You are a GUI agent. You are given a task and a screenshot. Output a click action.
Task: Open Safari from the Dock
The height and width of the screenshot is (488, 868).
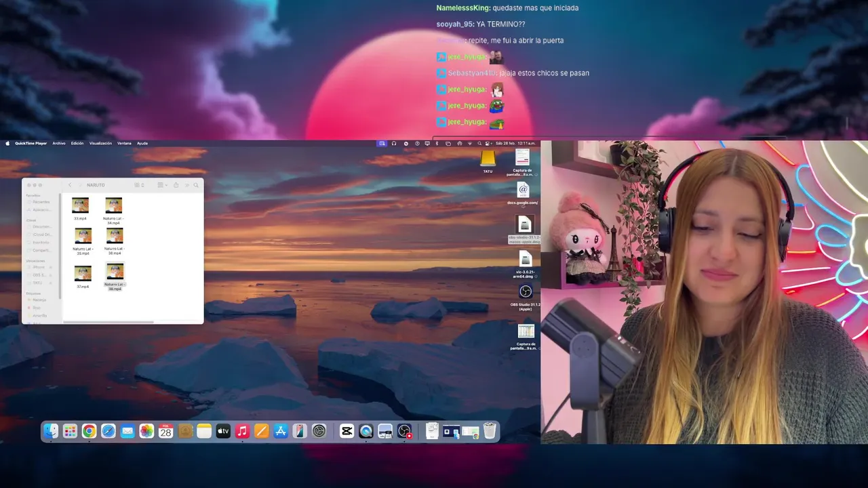pos(108,431)
